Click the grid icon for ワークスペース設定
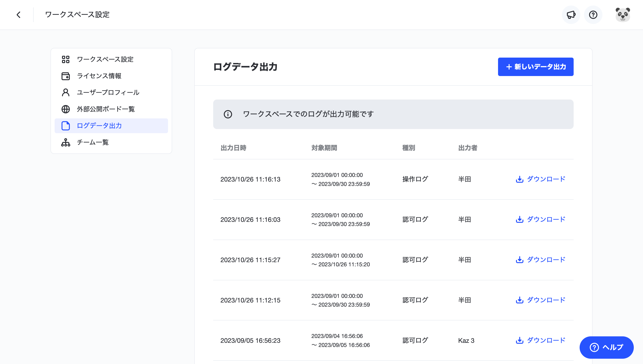This screenshot has height=364, width=643. [65, 59]
